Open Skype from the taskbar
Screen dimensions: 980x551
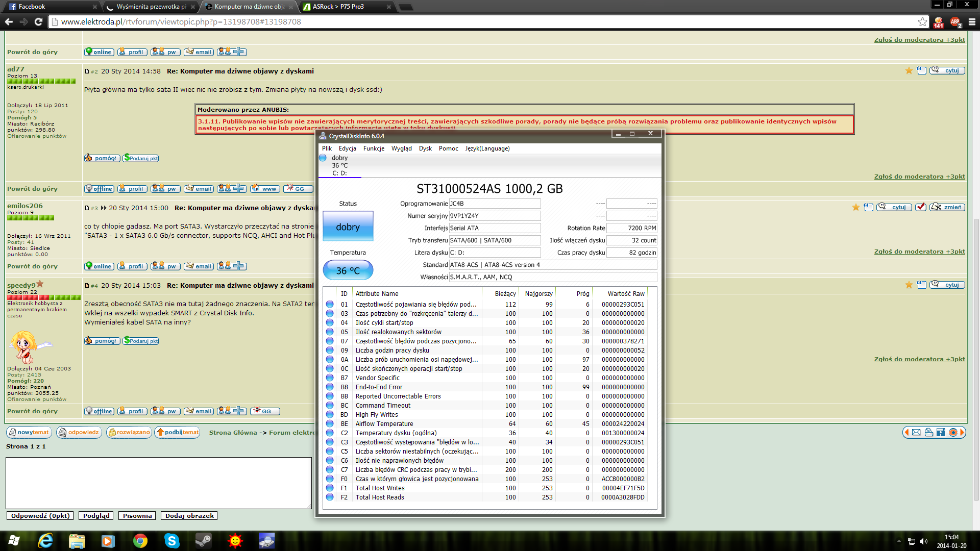coord(171,541)
